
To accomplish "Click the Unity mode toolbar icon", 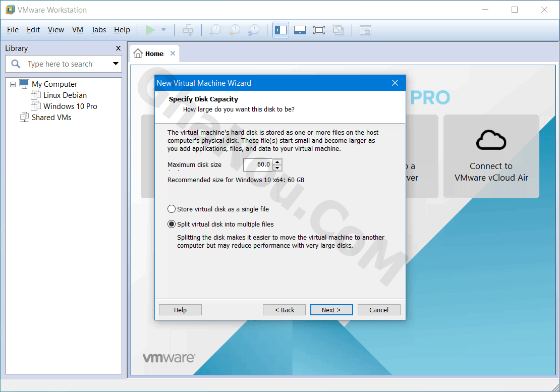I will click(x=338, y=30).
